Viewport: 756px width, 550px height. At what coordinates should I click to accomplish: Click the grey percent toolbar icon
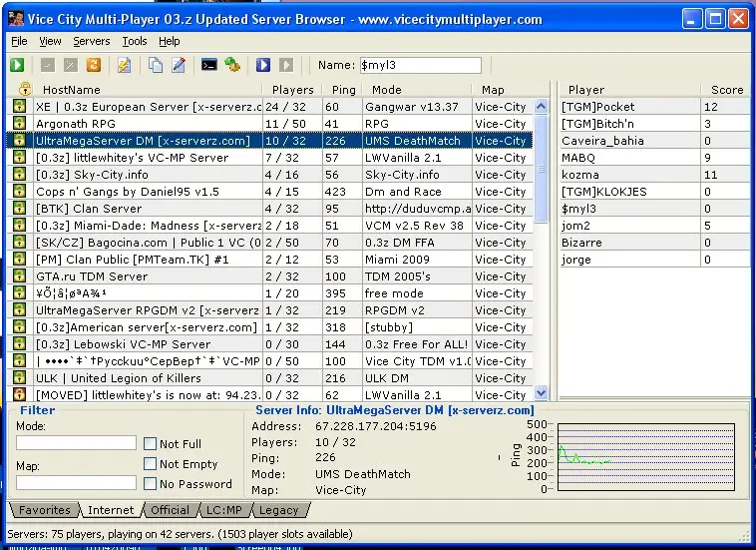tap(71, 65)
